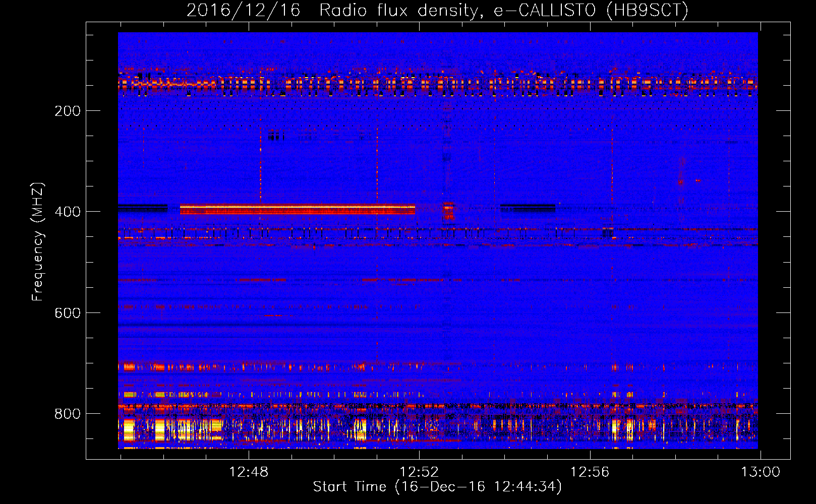Viewport: 816px width, 504px height.
Task: Click the 'Frequency (MHZ)' y-axis label
Action: (x=38, y=242)
